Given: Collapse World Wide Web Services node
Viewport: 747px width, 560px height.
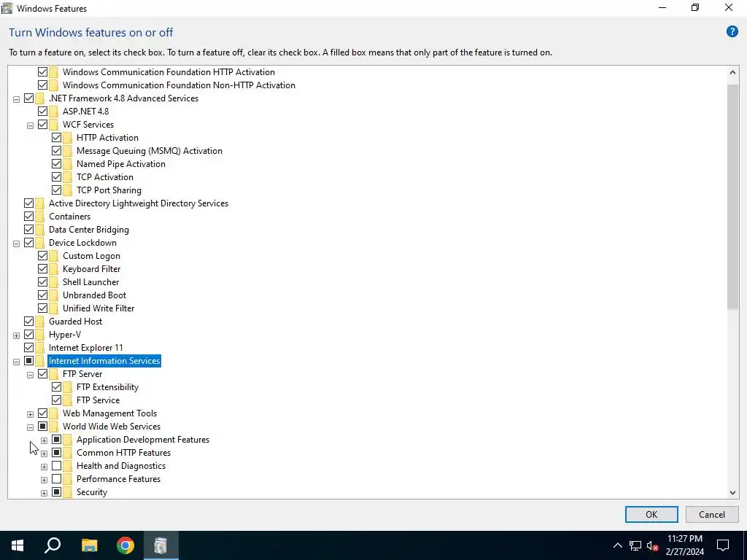Looking at the screenshot, I should click(30, 427).
